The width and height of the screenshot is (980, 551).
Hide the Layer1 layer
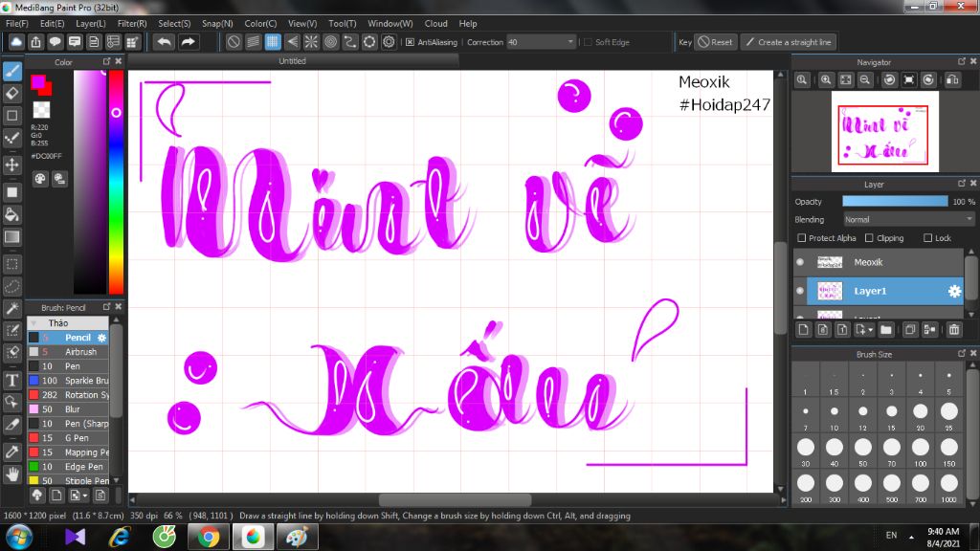(800, 291)
